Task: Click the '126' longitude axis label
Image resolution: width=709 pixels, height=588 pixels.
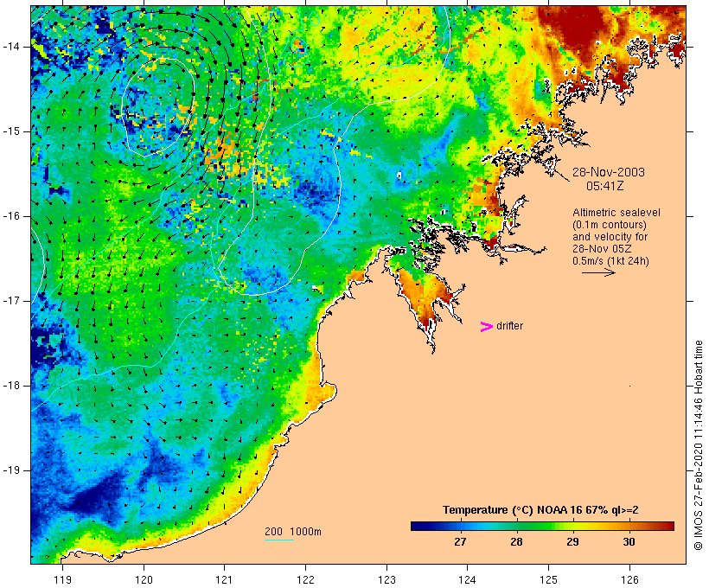Action: pyautogui.click(x=629, y=580)
